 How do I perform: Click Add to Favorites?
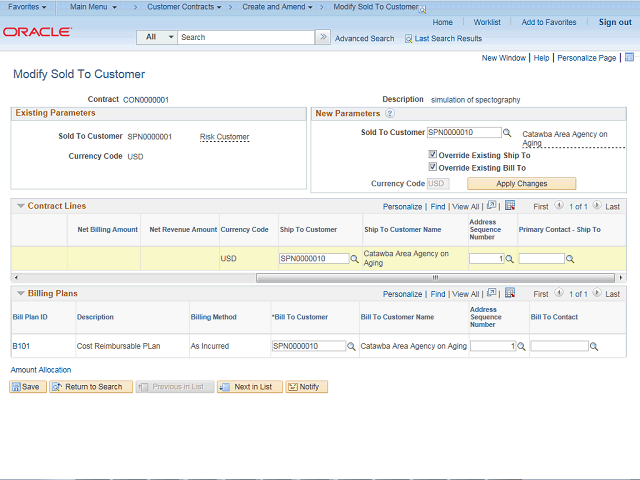(x=549, y=22)
